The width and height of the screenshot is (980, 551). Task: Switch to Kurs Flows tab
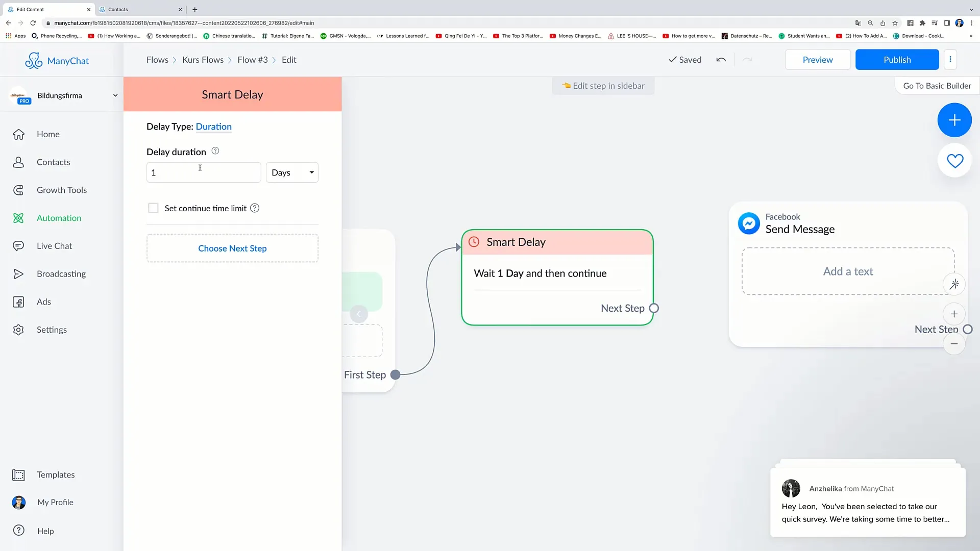[203, 60]
